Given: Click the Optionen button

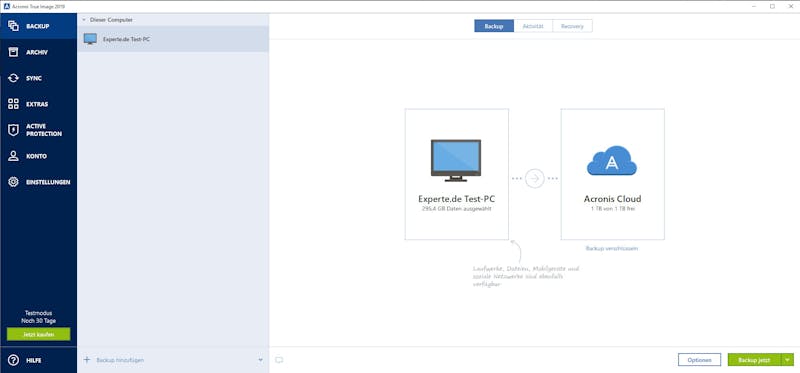Looking at the screenshot, I should tap(699, 360).
